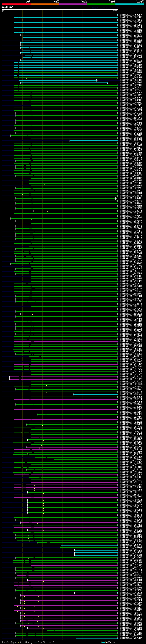
Task: Open hit UniRef100_P12328
Action: tap(131, 422)
